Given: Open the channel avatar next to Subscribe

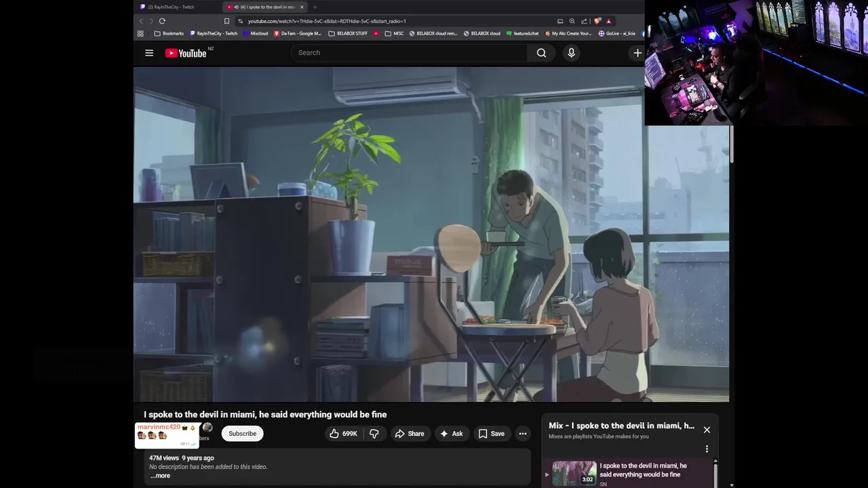Looking at the screenshot, I should (x=208, y=428).
